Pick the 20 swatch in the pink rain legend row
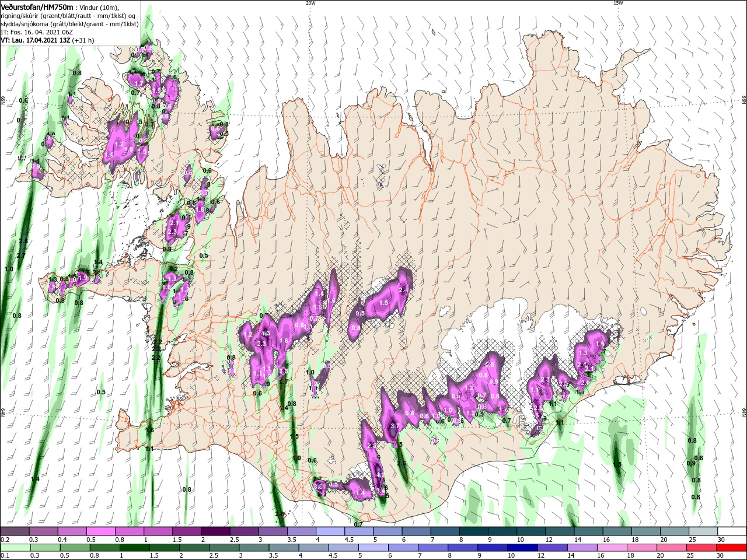The width and height of the screenshot is (747, 560). [x=672, y=548]
